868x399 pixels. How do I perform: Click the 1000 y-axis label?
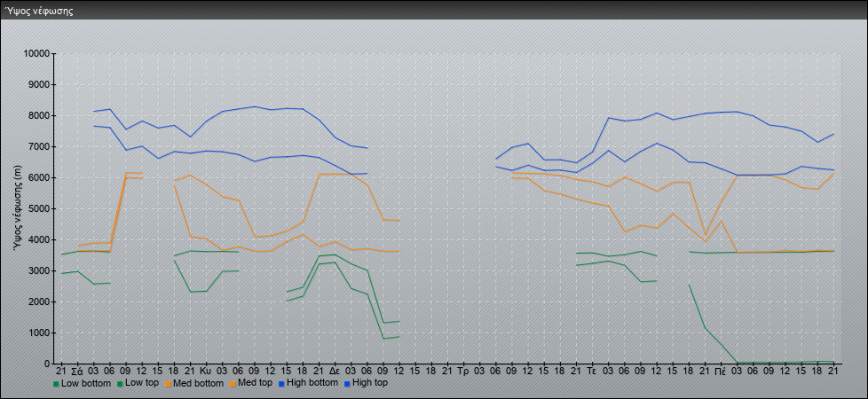(x=39, y=332)
